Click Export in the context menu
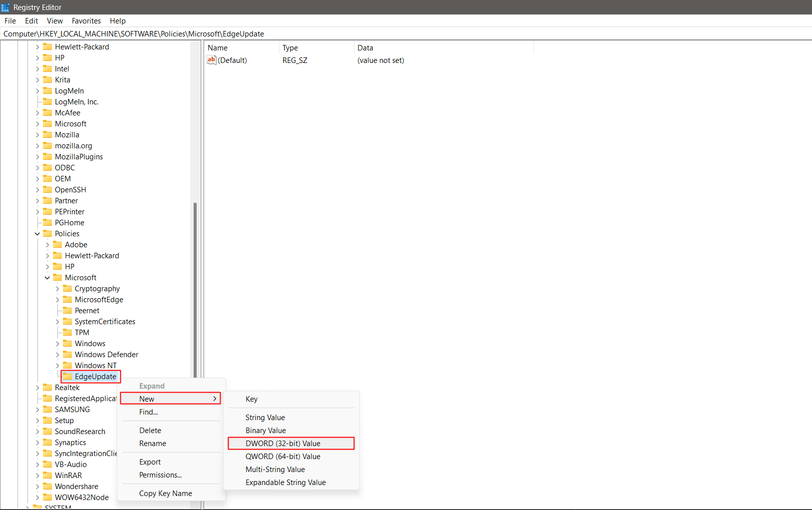The image size is (812, 510). pos(149,462)
